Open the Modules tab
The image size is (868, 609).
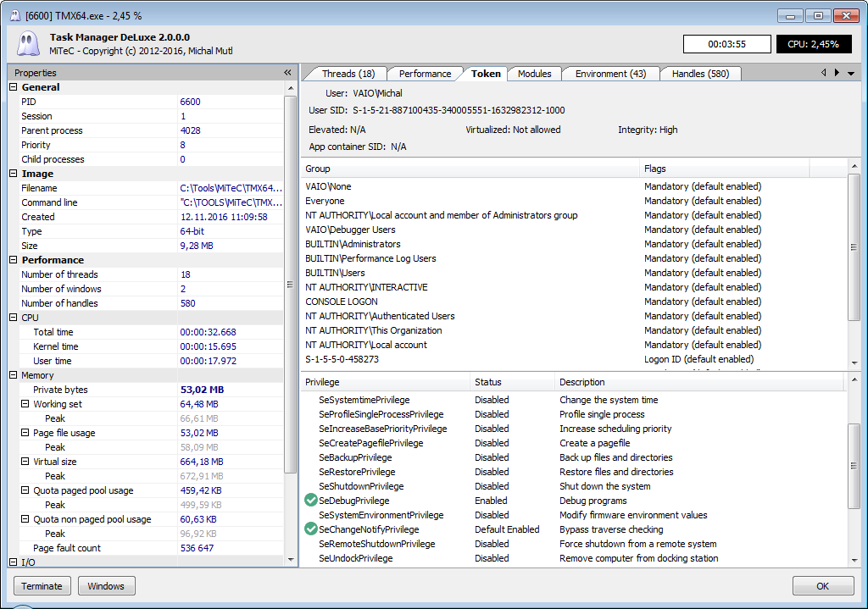pos(534,74)
